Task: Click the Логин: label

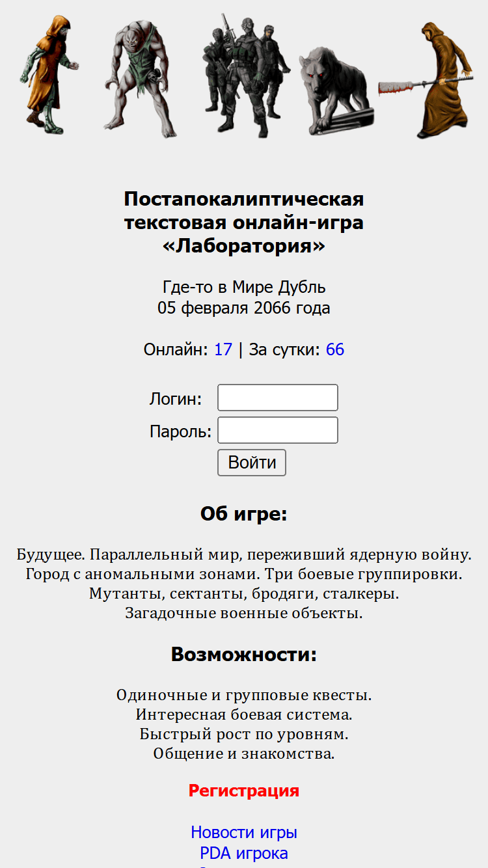Action: (x=176, y=398)
